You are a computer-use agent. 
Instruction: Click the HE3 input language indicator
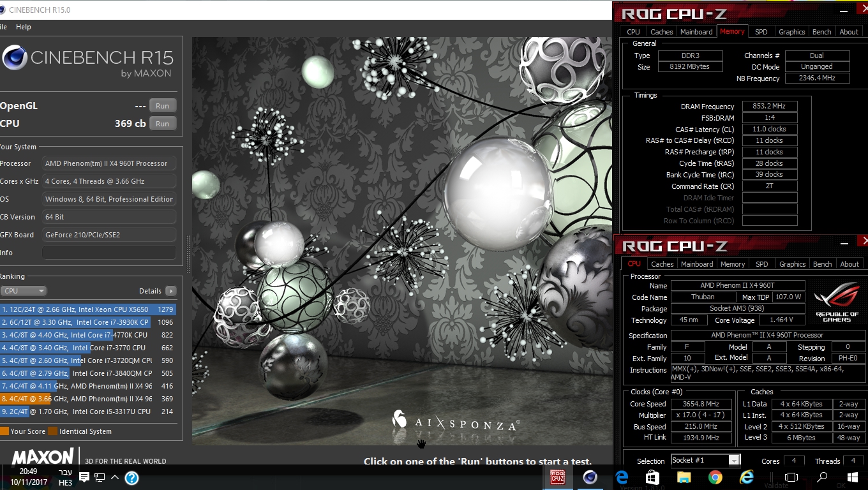65,483
